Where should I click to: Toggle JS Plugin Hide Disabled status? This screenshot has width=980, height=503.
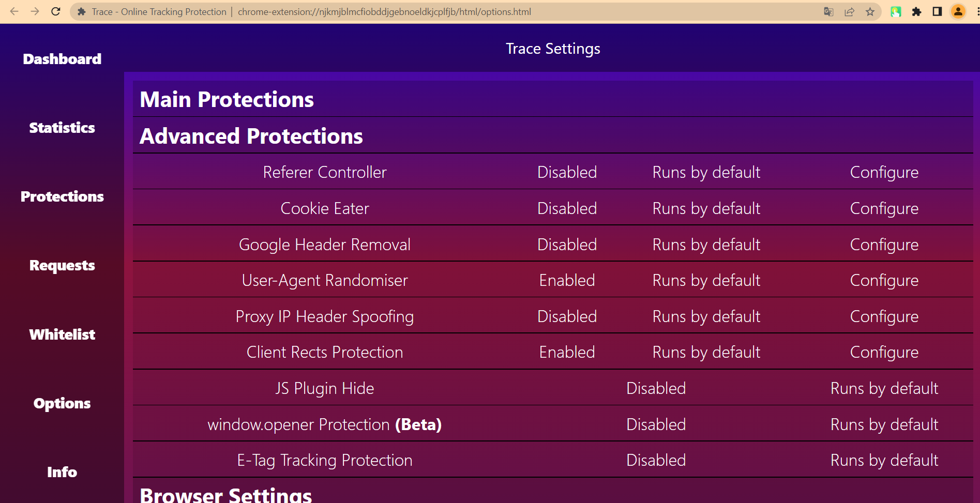pos(656,388)
